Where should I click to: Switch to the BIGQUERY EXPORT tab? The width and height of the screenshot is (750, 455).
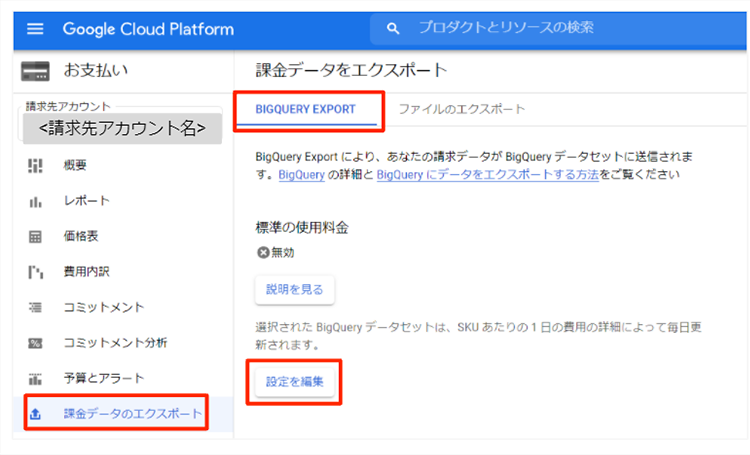click(305, 110)
